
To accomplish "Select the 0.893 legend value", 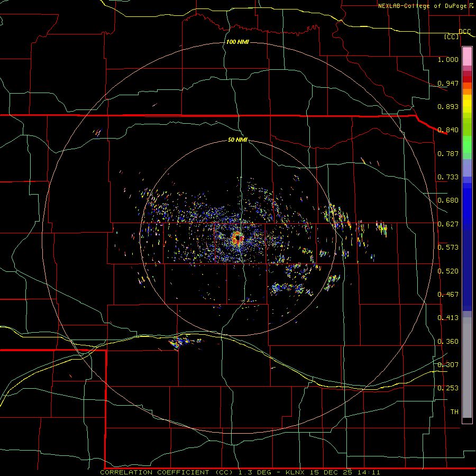I will tap(448, 106).
